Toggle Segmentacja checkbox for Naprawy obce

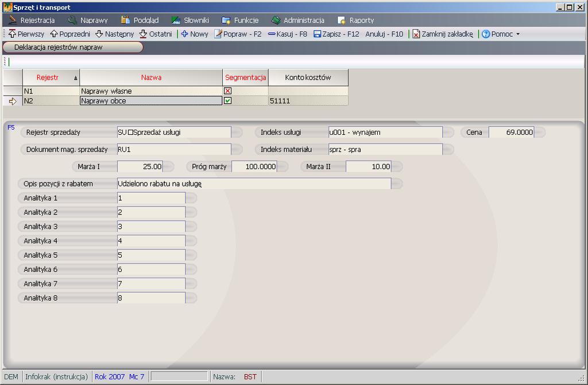coord(227,100)
